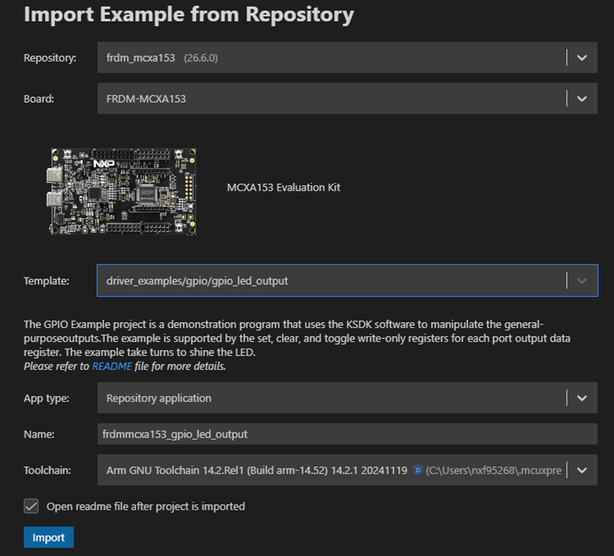Open the Repository dropdown showing frdm_mcxa153
This screenshot has width=614, height=556.
point(347,58)
